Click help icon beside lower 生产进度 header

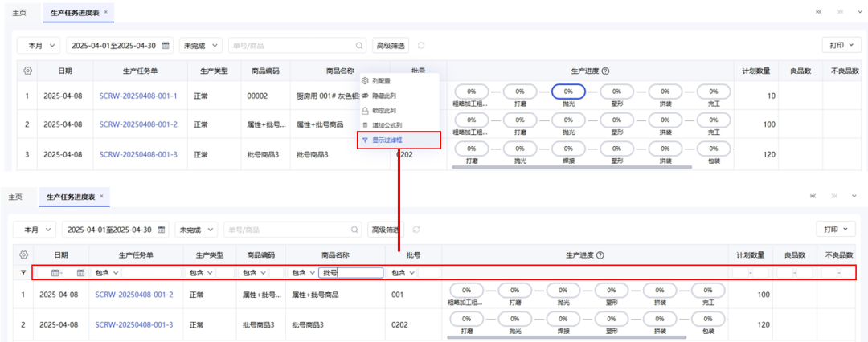point(600,255)
